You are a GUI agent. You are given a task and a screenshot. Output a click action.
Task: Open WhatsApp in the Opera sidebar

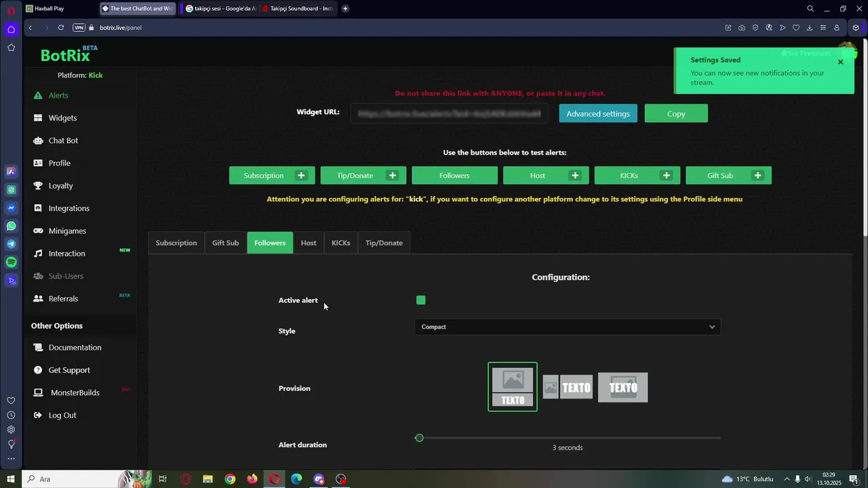(12, 226)
